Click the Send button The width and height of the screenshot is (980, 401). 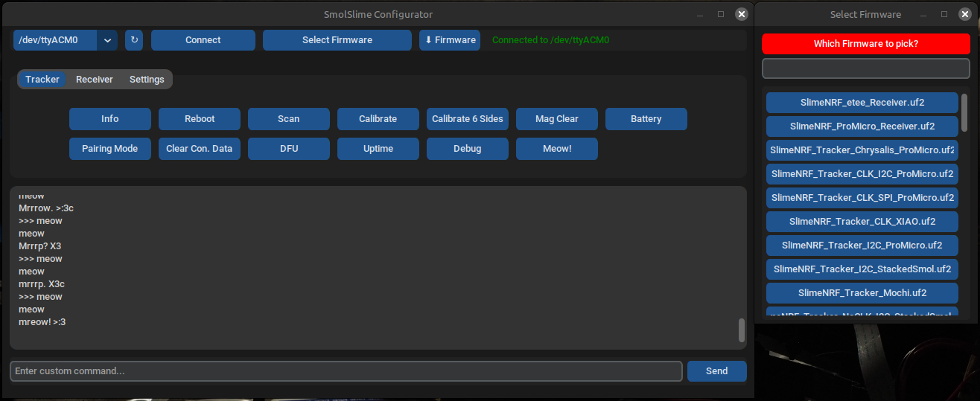716,371
